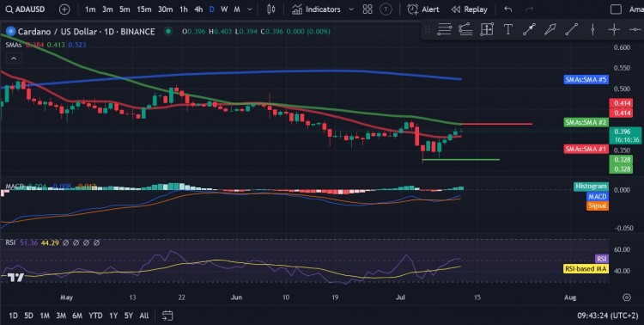
Task: Select the Fib retracement drawing tool
Action: [x=445, y=29]
